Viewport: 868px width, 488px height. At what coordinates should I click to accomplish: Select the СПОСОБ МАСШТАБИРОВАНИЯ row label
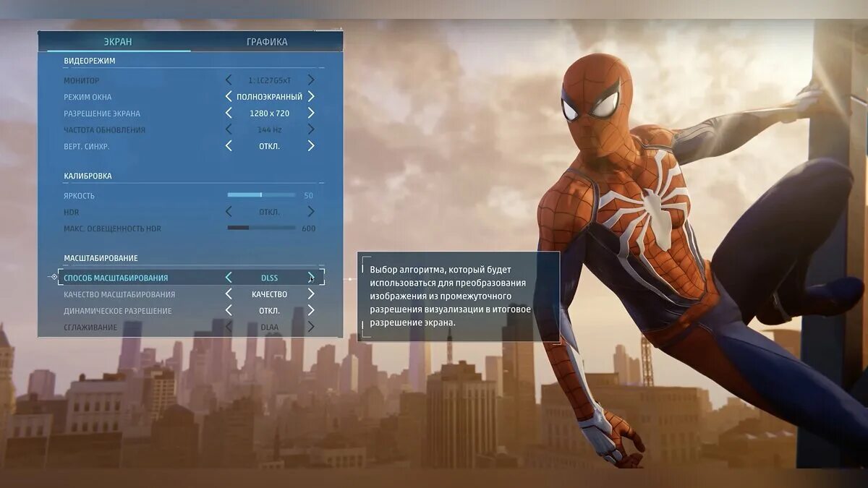point(116,278)
